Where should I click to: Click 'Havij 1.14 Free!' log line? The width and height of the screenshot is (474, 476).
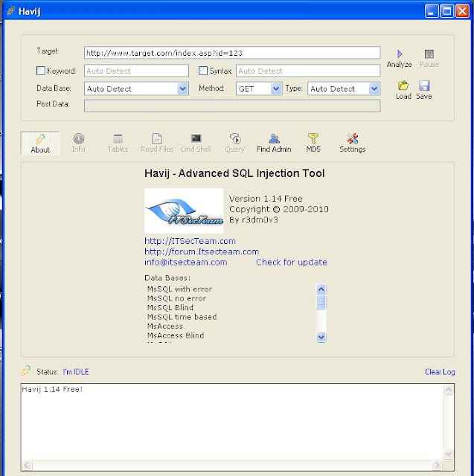coord(52,389)
